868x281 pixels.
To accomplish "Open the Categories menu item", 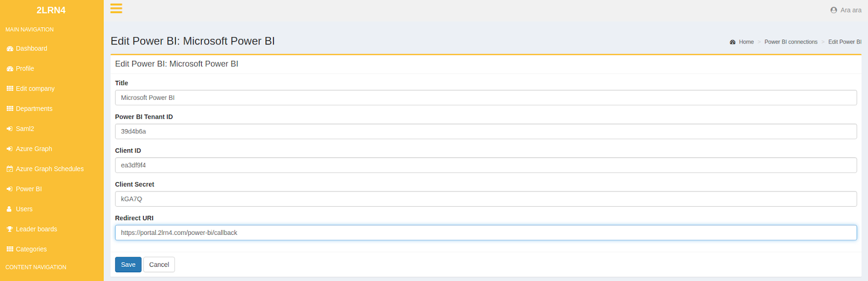I will point(31,249).
